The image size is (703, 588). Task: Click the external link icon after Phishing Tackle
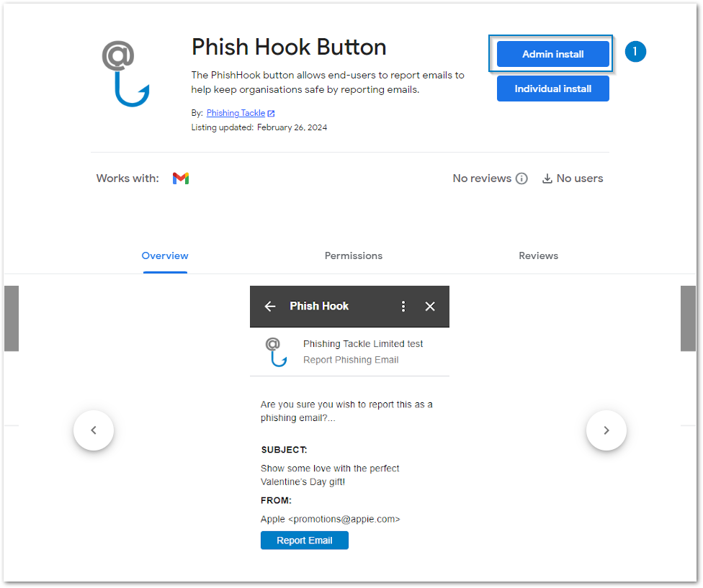(269, 112)
